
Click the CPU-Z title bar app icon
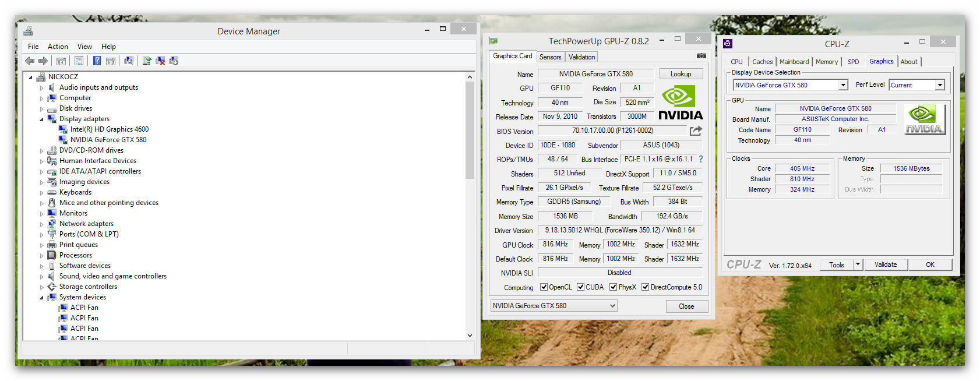click(727, 44)
